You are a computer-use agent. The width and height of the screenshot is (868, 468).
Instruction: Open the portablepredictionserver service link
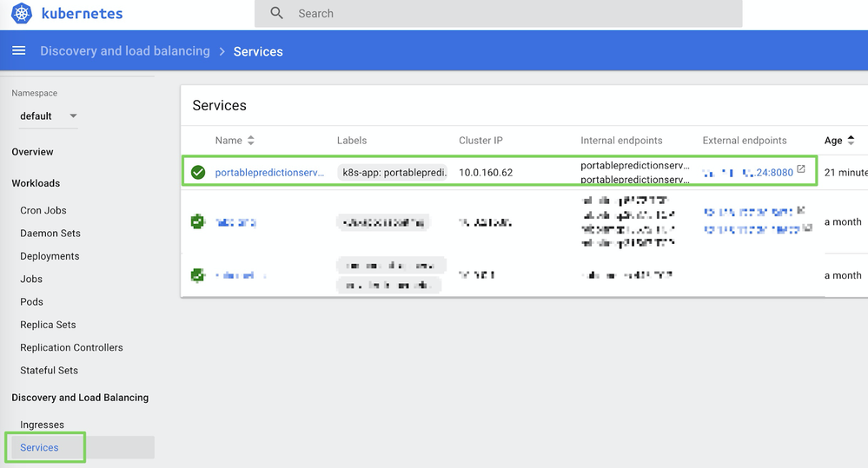coord(269,173)
